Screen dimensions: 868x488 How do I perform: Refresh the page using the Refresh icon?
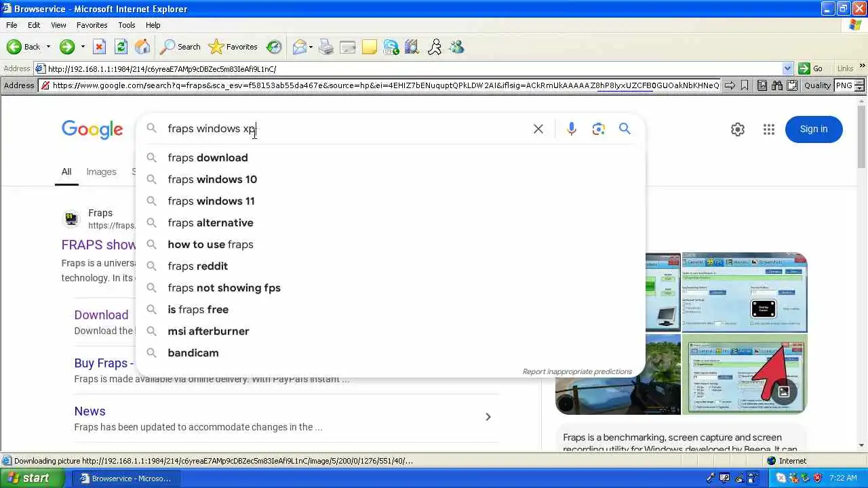121,47
